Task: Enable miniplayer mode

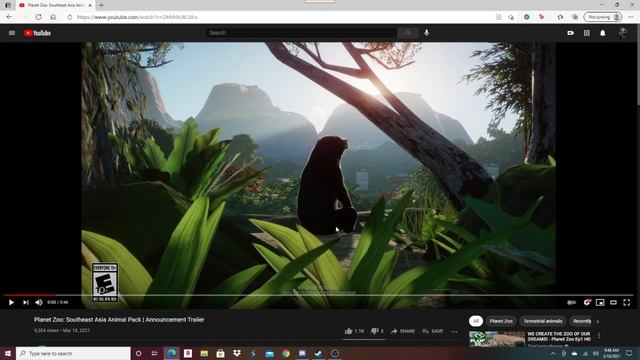Action: pyautogui.click(x=600, y=302)
